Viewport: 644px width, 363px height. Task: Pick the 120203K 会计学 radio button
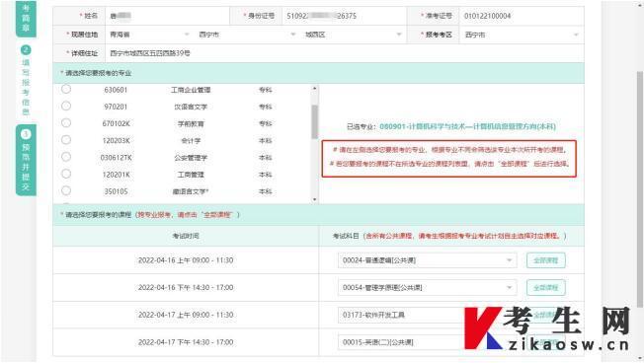66,140
